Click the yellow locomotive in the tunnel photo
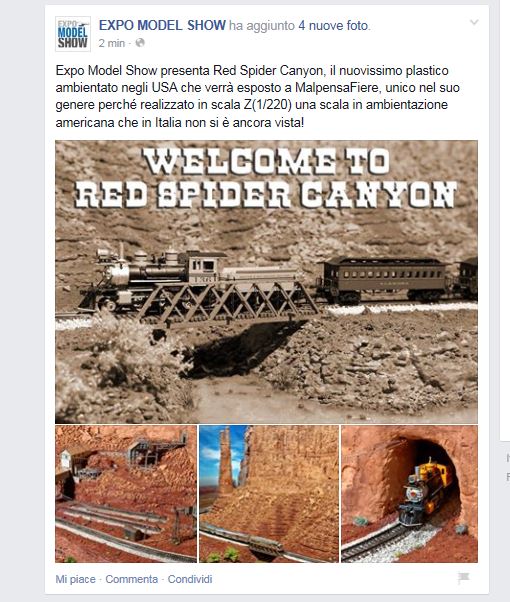The width and height of the screenshot is (510, 602). [x=426, y=491]
